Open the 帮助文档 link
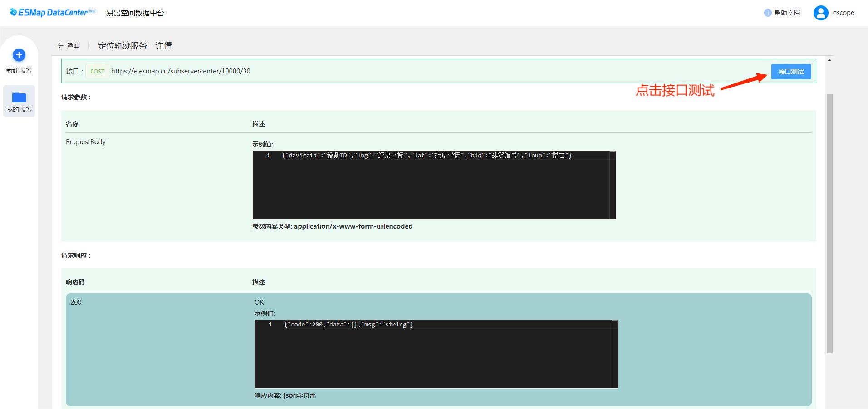This screenshot has width=868, height=409. tap(787, 13)
